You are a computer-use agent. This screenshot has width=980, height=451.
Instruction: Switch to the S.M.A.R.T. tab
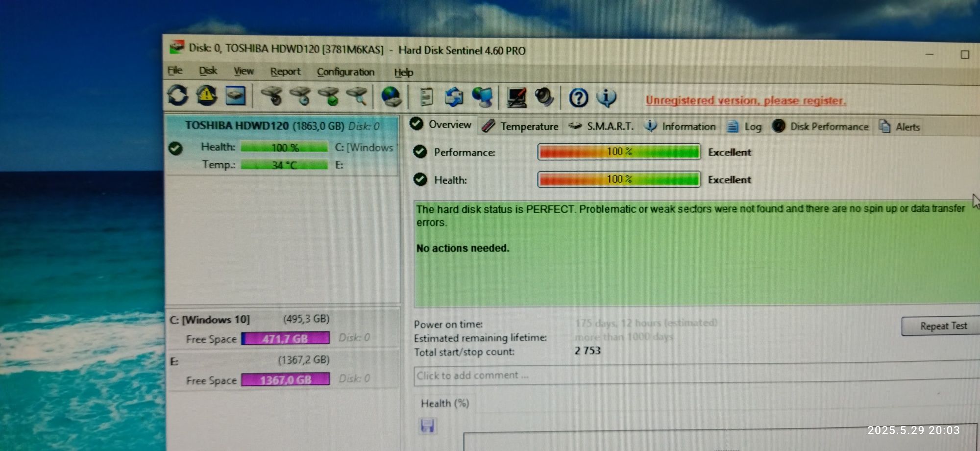coord(601,126)
